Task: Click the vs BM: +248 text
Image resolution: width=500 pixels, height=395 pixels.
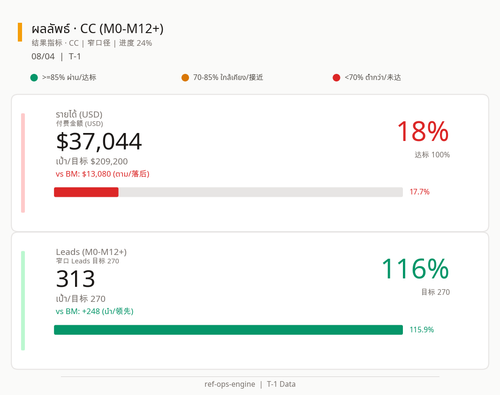Action: pos(94,311)
